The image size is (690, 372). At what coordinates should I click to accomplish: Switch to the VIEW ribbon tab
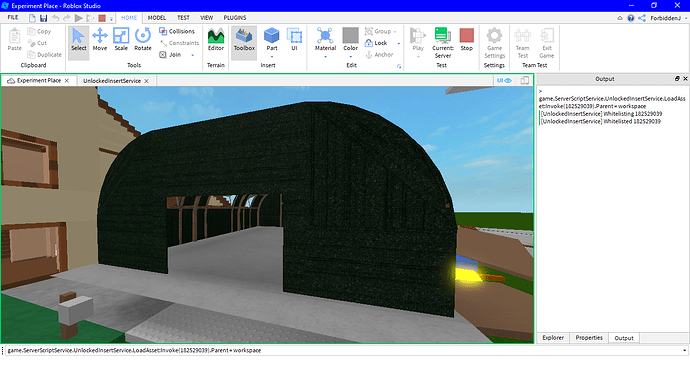pos(206,18)
